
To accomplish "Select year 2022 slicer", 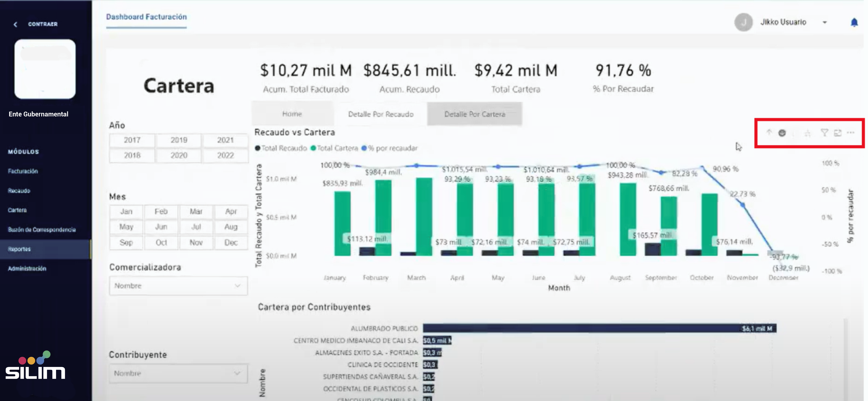I will tap(225, 155).
